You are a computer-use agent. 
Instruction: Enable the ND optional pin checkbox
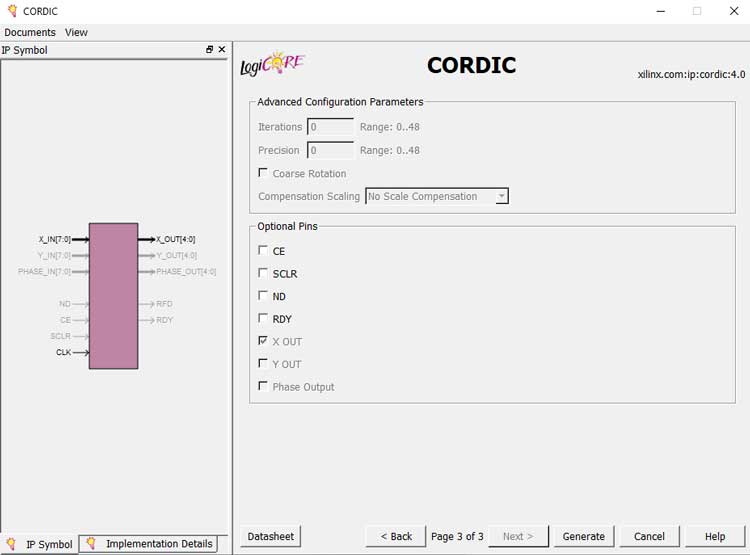click(x=263, y=295)
